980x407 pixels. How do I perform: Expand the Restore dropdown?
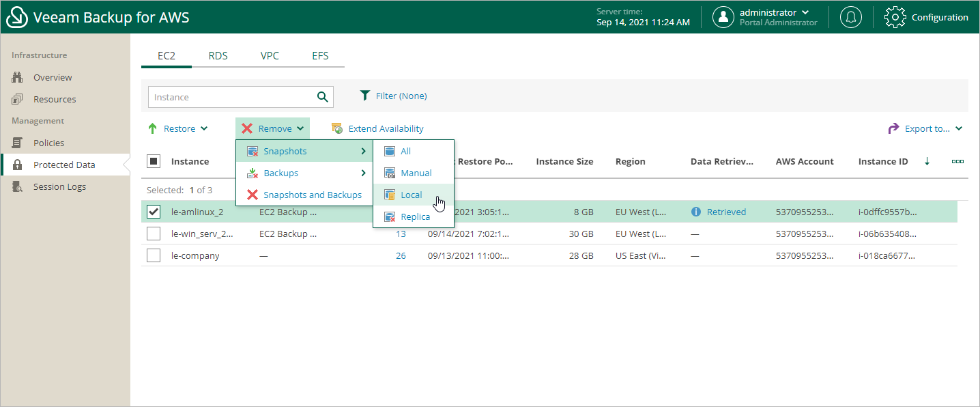pyautogui.click(x=179, y=128)
